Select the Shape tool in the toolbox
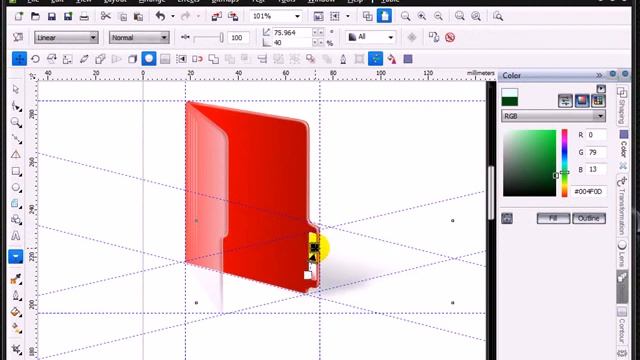Viewport: 640px width, 360px height. 16,106
